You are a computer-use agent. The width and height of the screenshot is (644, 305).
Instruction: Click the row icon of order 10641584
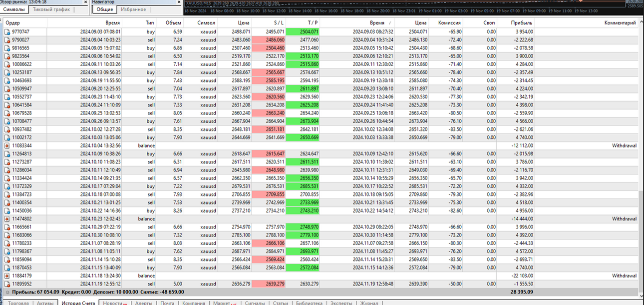tap(7, 105)
